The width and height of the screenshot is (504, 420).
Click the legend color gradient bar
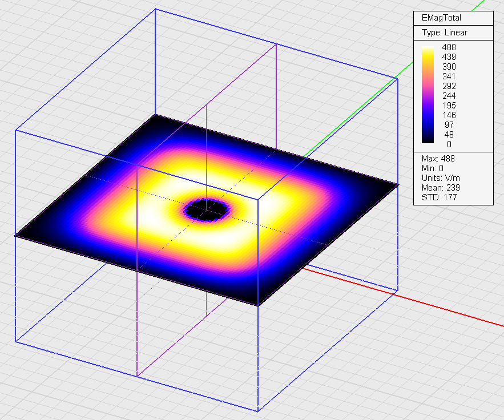(x=427, y=95)
